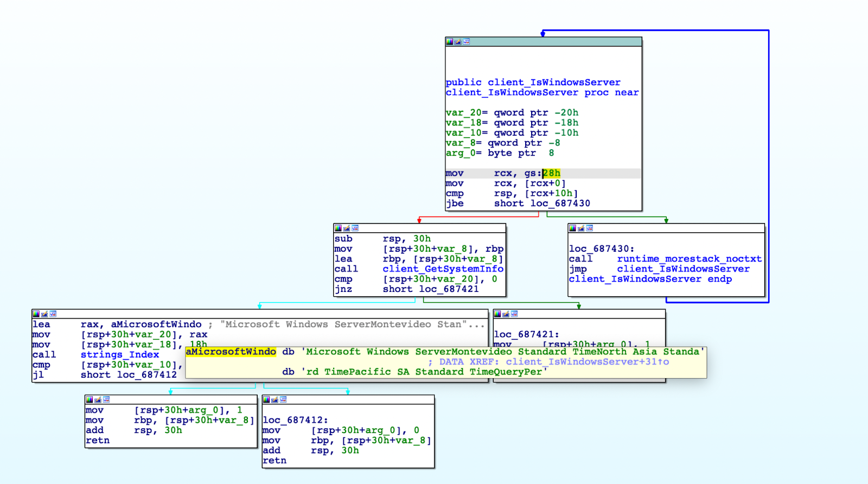Screen dimensions: 868x484
Task: Select the var_10 qword ptr definition
Action: coord(512,133)
